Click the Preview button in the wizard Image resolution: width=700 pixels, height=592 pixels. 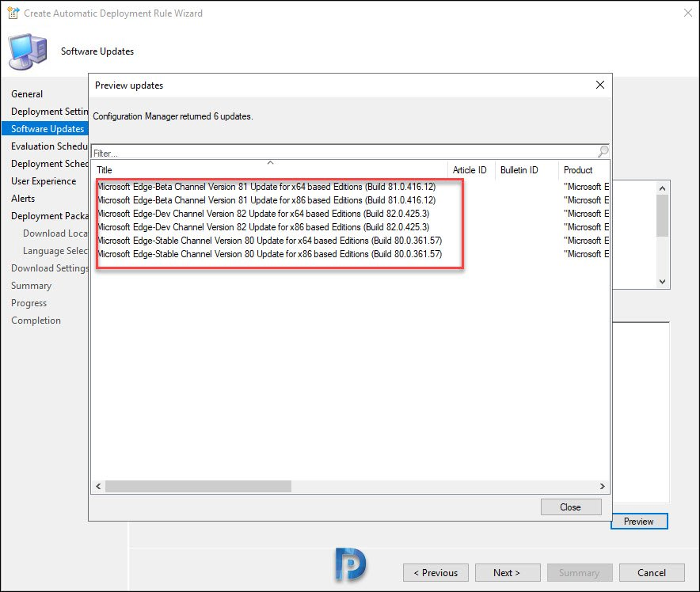click(x=639, y=521)
